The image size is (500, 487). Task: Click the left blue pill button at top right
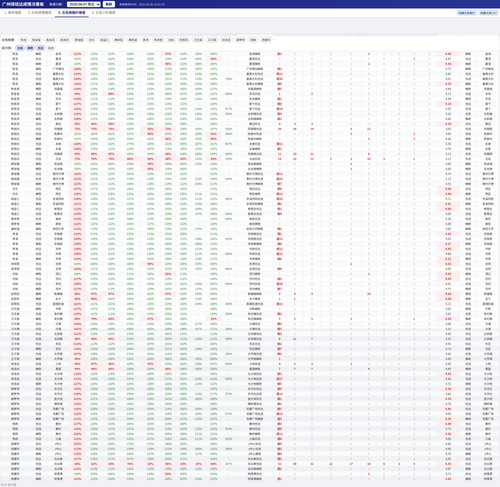point(466,13)
